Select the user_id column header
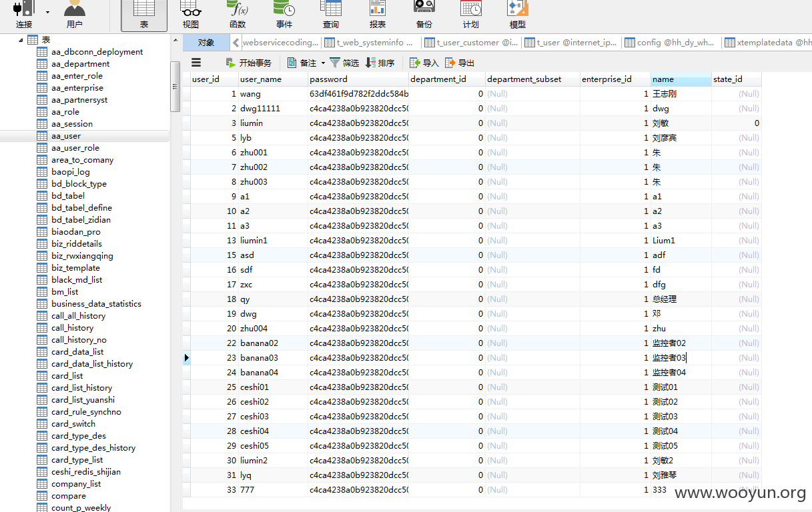Image resolution: width=812 pixels, height=512 pixels. [x=214, y=79]
